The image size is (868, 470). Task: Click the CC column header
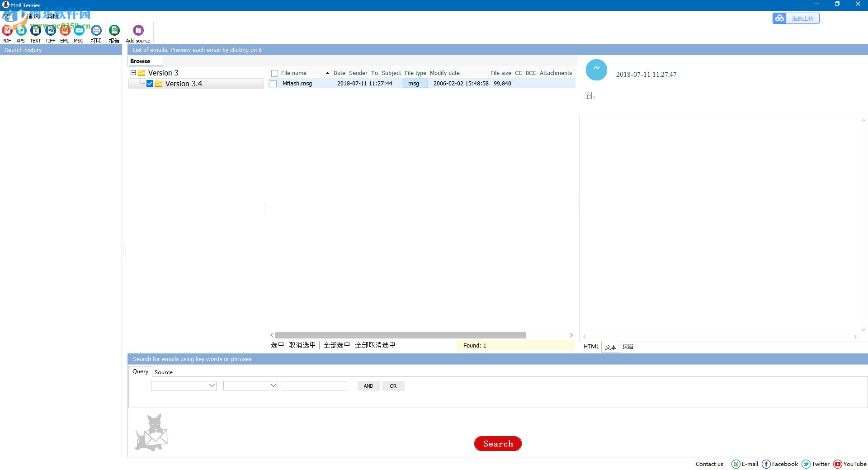pyautogui.click(x=519, y=73)
